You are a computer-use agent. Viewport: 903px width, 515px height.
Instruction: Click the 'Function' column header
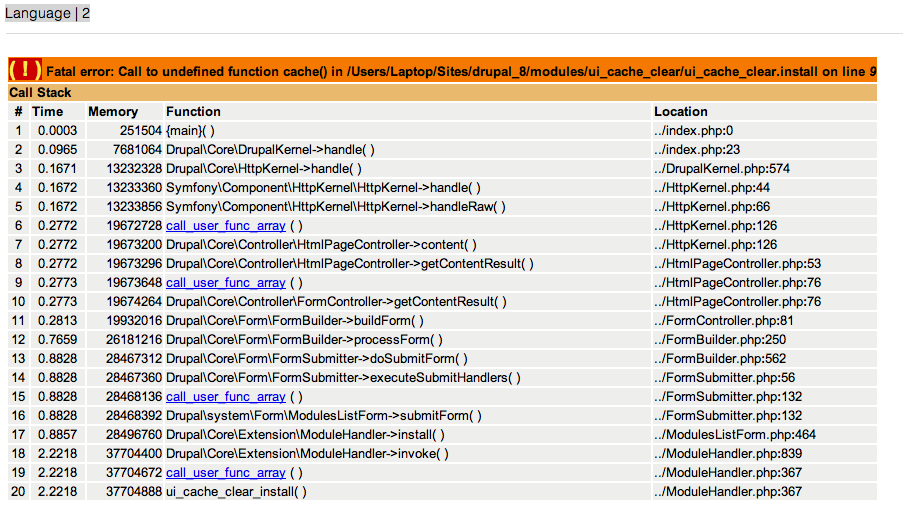[x=193, y=112]
